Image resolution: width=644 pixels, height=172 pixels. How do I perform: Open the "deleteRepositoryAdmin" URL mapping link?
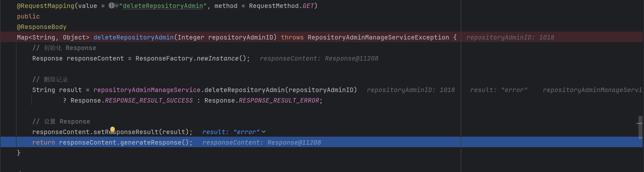[x=163, y=6]
